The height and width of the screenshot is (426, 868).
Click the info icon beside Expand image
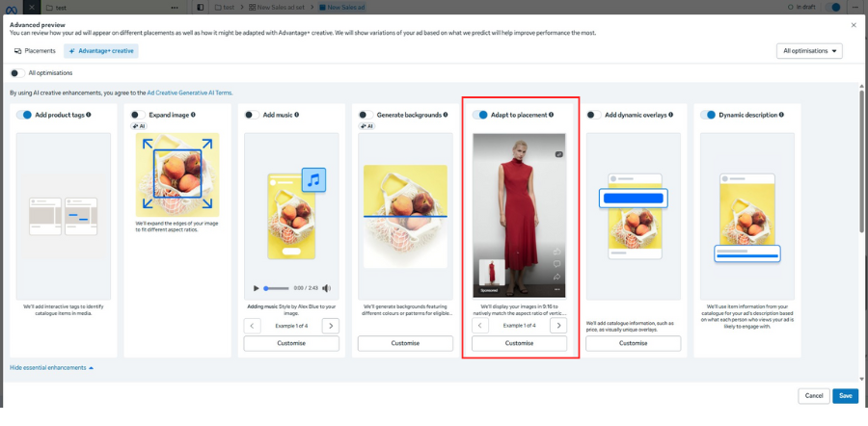pyautogui.click(x=193, y=115)
